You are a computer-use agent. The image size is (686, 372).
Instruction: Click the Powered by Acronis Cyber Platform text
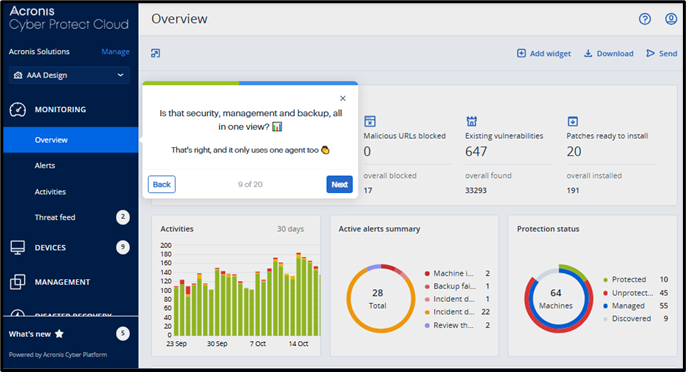coord(58,354)
